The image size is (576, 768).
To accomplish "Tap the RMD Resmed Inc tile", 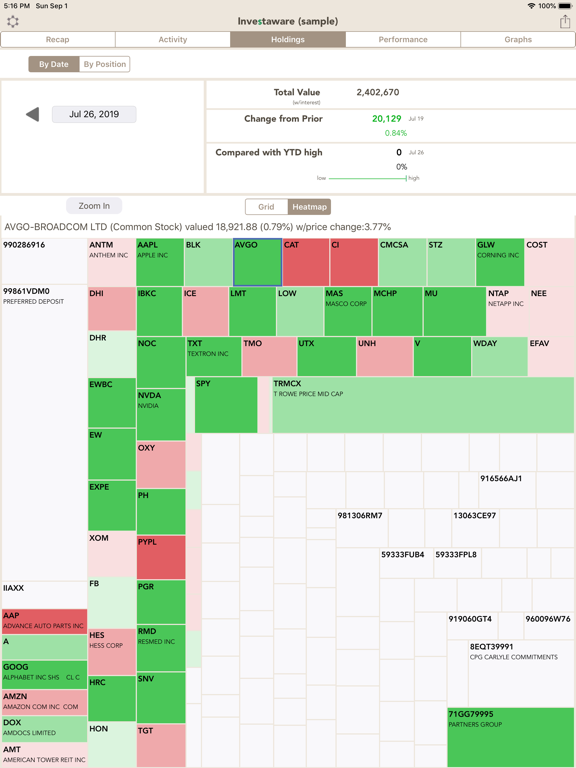I will (x=161, y=648).
